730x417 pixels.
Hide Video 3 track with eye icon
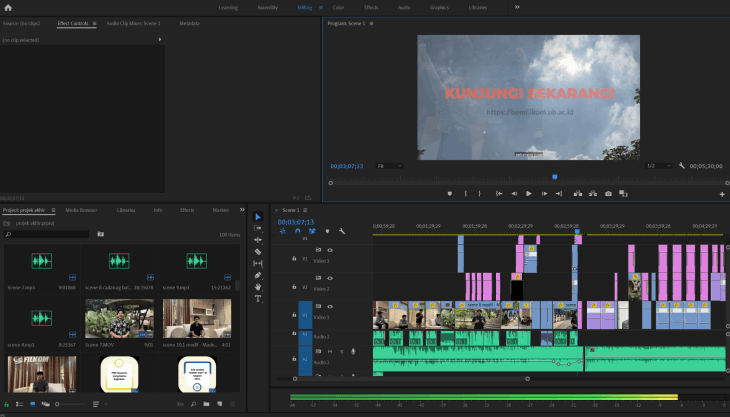(x=330, y=250)
